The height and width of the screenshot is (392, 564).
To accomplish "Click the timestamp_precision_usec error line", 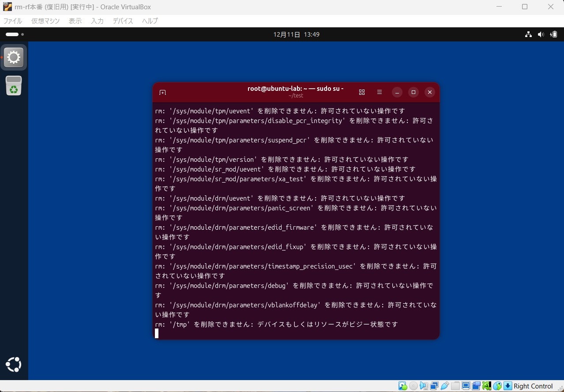I will tap(296, 271).
